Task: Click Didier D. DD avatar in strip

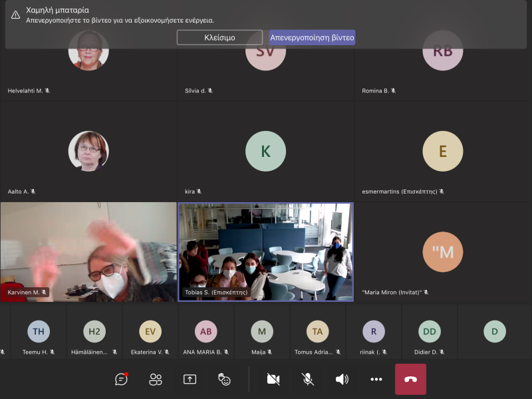Action: click(x=430, y=331)
